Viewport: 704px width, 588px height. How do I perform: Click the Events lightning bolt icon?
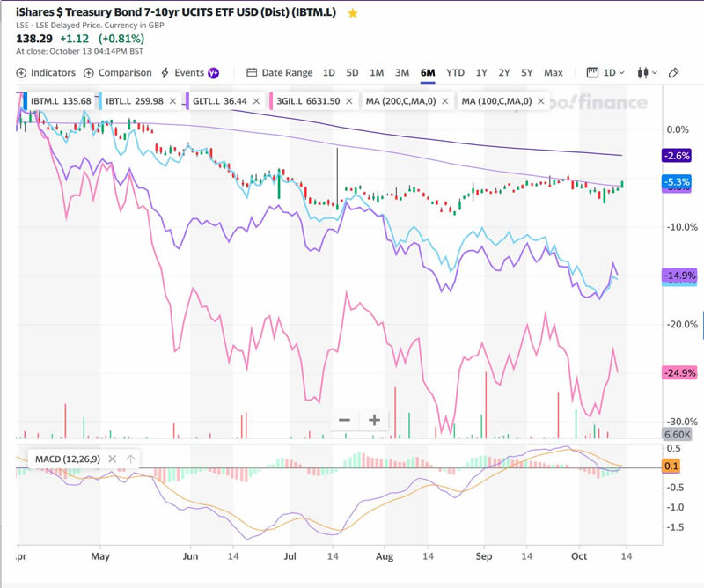(165, 73)
